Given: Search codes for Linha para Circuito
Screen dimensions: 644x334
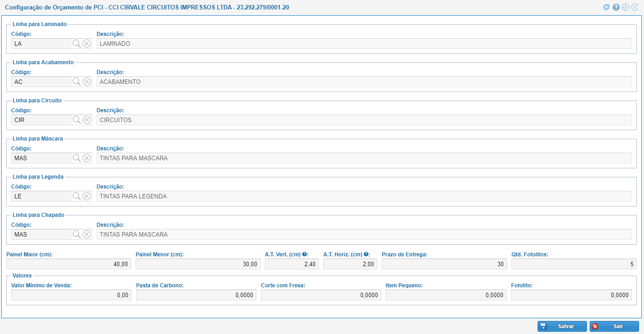Looking at the screenshot, I should coord(77,120).
